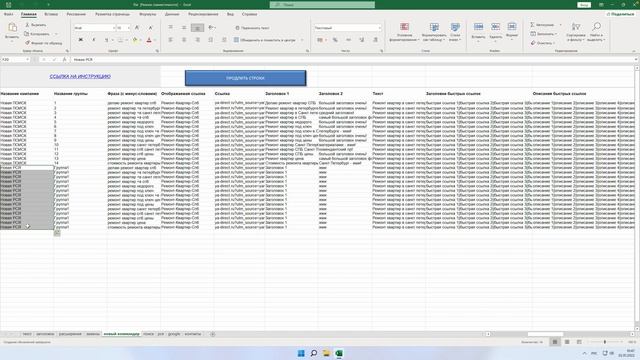Click the blue ПРОДЛИТЬ СТРОКИ button
This screenshot has width=640, height=360.
tap(245, 78)
